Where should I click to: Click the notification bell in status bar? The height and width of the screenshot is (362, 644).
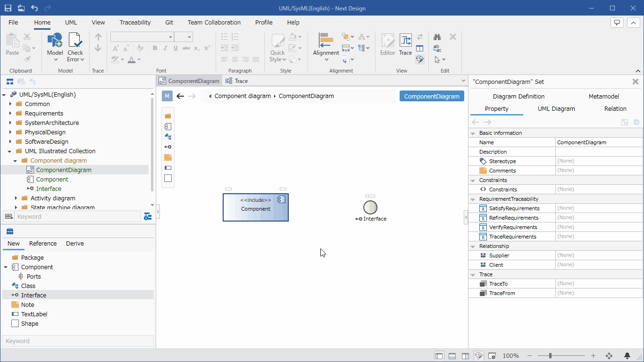click(627, 356)
